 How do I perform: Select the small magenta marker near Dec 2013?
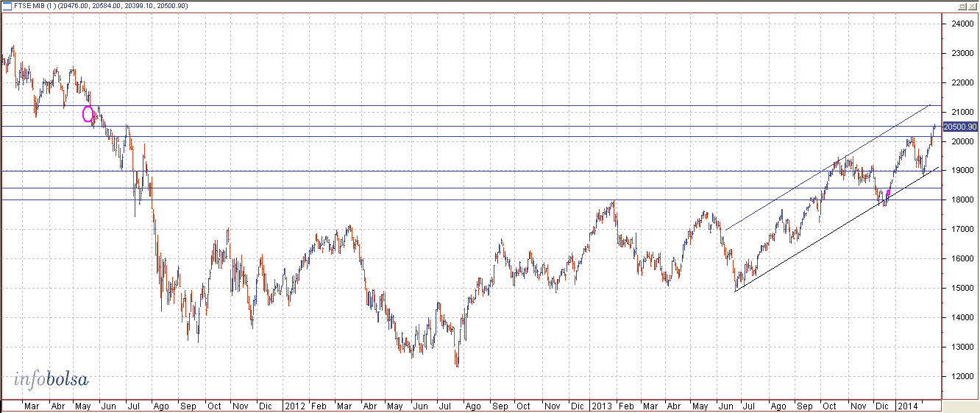click(x=889, y=194)
